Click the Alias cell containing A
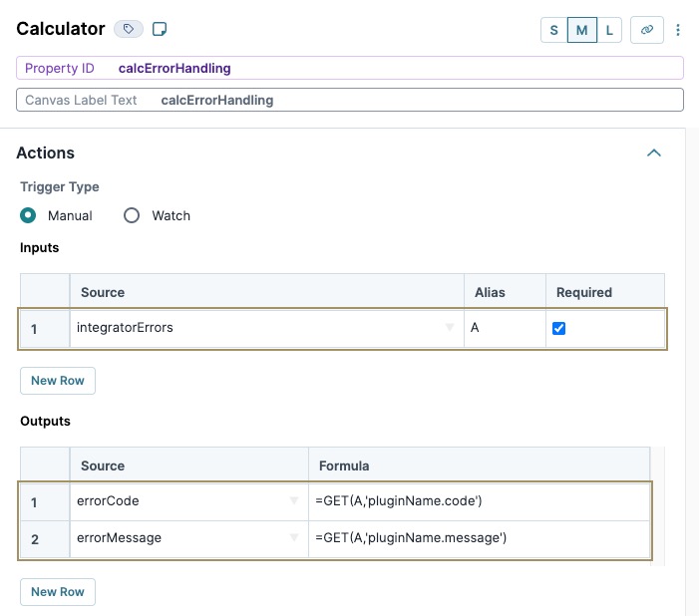The width and height of the screenshot is (699, 616). 505,328
